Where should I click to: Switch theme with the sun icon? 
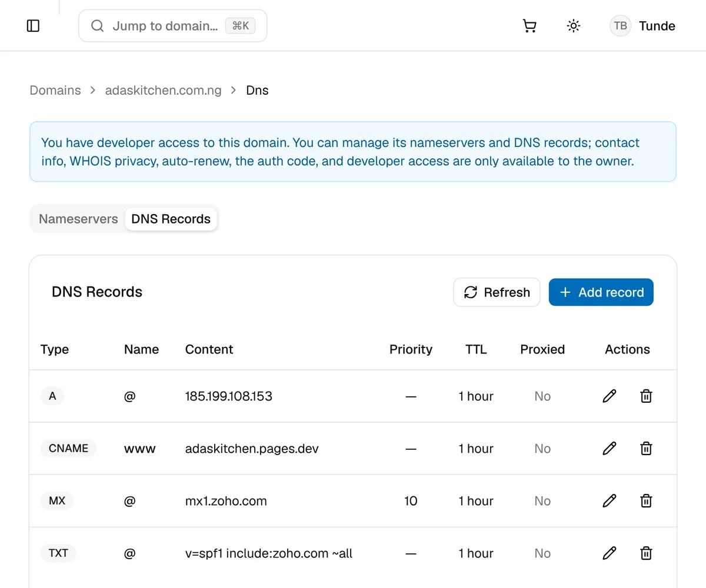(x=573, y=26)
